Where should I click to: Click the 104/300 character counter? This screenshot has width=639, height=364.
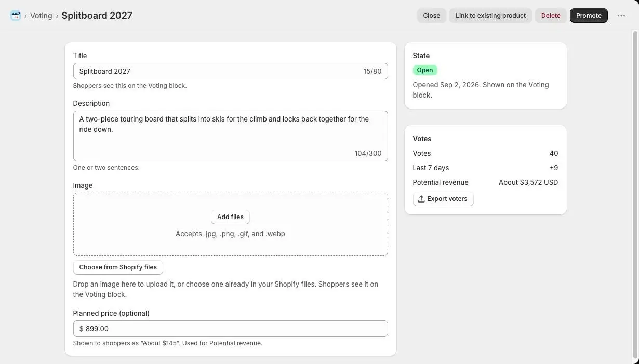click(368, 153)
